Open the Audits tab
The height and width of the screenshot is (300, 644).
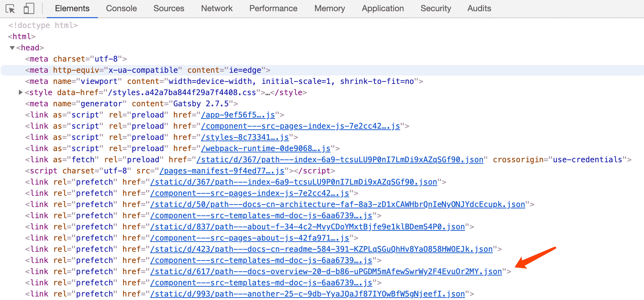(479, 8)
